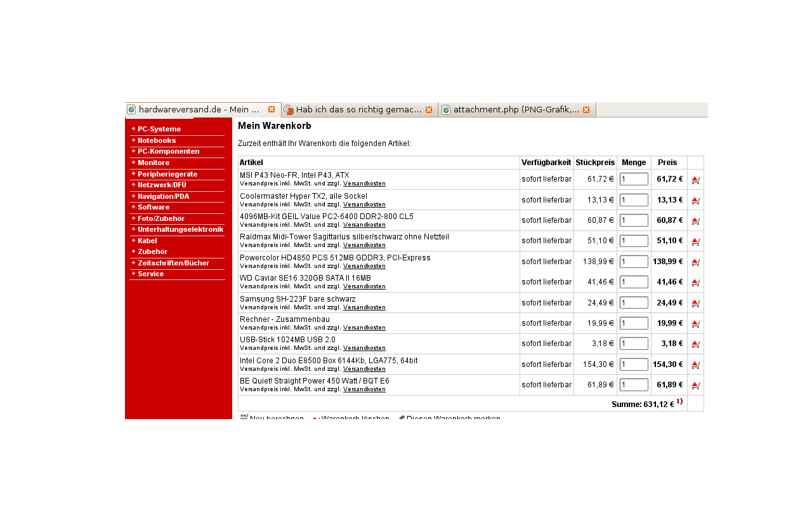This screenshot has height=508, width=812.
Task: Click the attachment.php tab favicon
Action: 446,110
